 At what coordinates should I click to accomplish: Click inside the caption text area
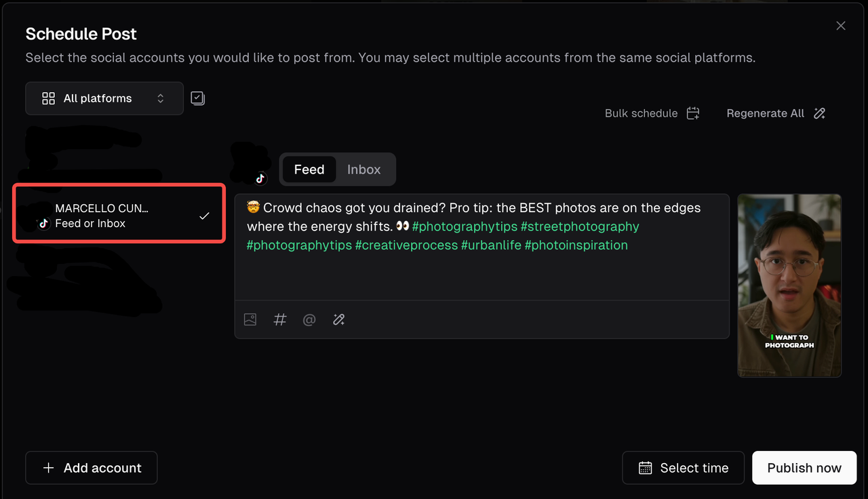(482, 247)
